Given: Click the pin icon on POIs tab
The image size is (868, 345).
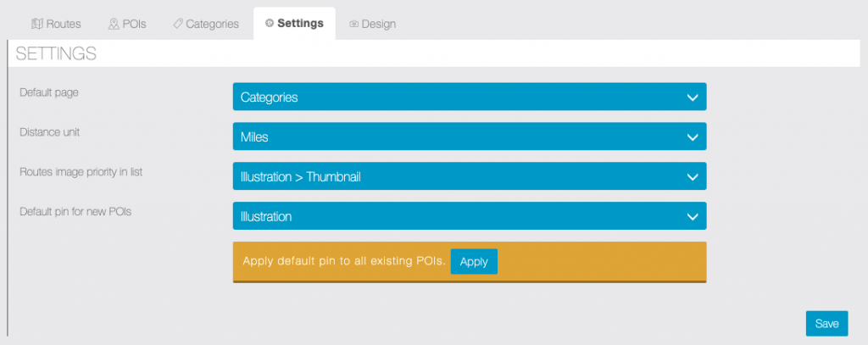Looking at the screenshot, I should 113,24.
